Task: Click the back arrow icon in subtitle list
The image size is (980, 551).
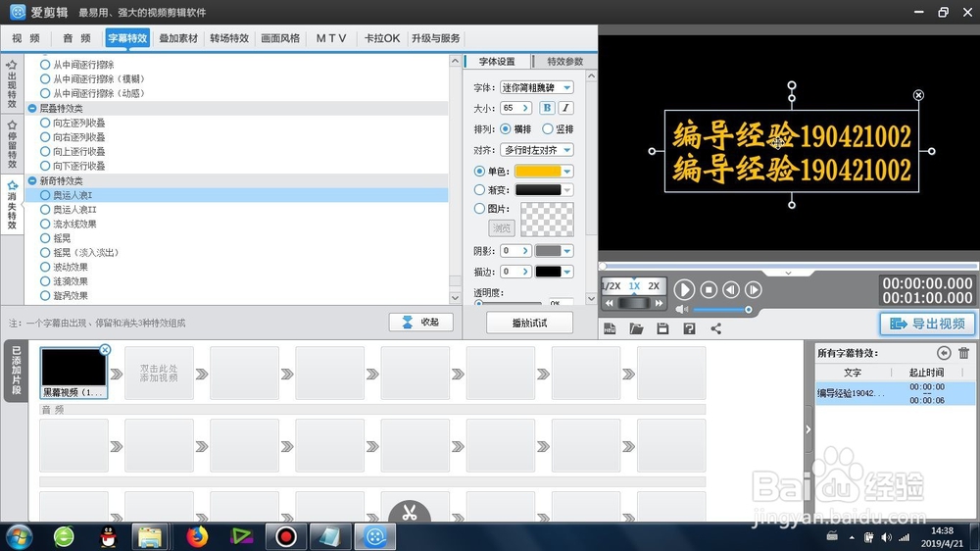Action: click(x=944, y=353)
